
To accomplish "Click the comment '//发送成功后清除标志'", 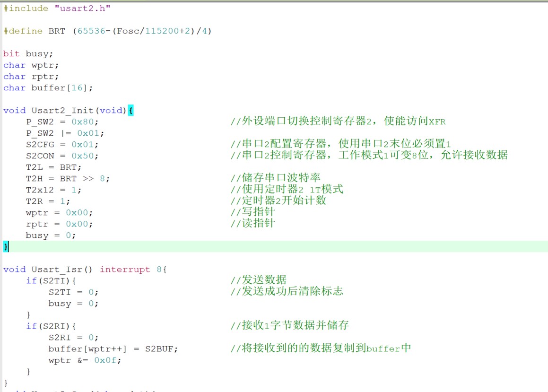I will pyautogui.click(x=287, y=291).
